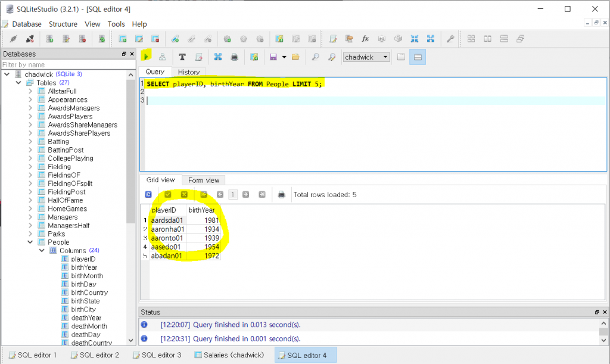Click the remove database icon
Viewport: 610px width, 364px height.
click(82, 39)
